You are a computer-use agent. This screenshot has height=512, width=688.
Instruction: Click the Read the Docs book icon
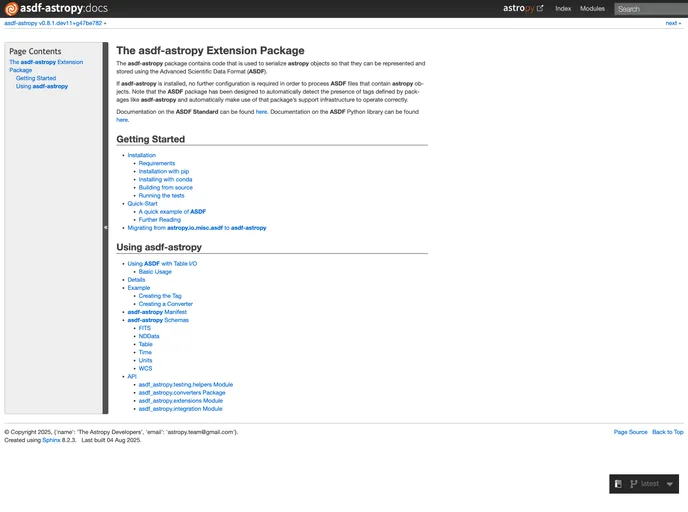[618, 483]
